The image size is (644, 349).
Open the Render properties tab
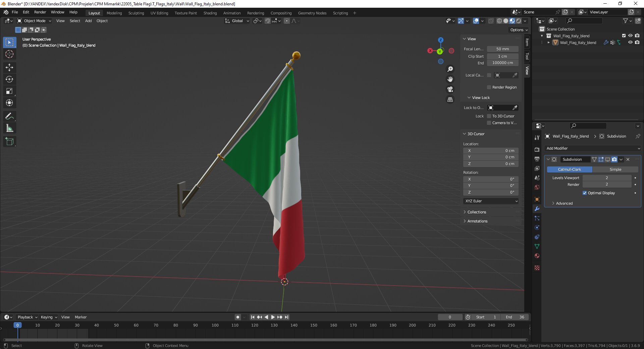(537, 149)
